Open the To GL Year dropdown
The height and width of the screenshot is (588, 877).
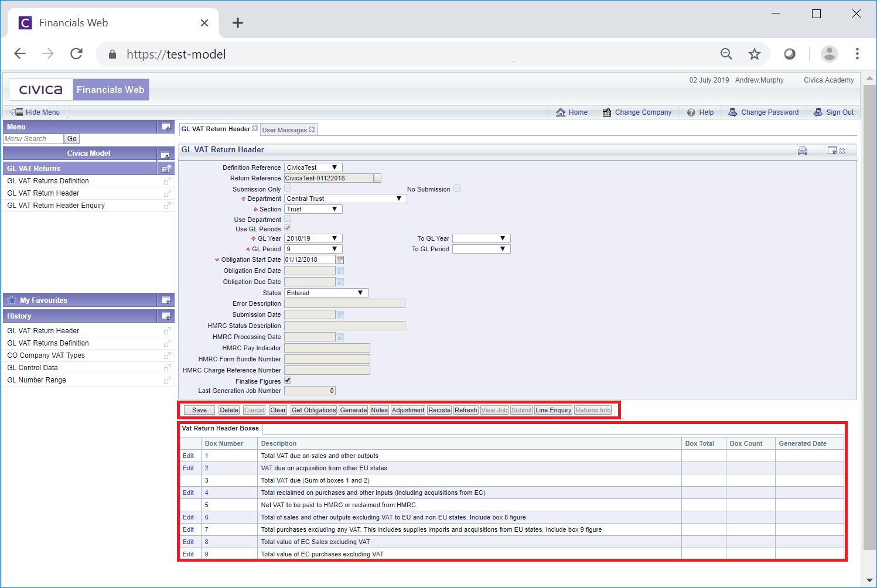click(x=481, y=238)
